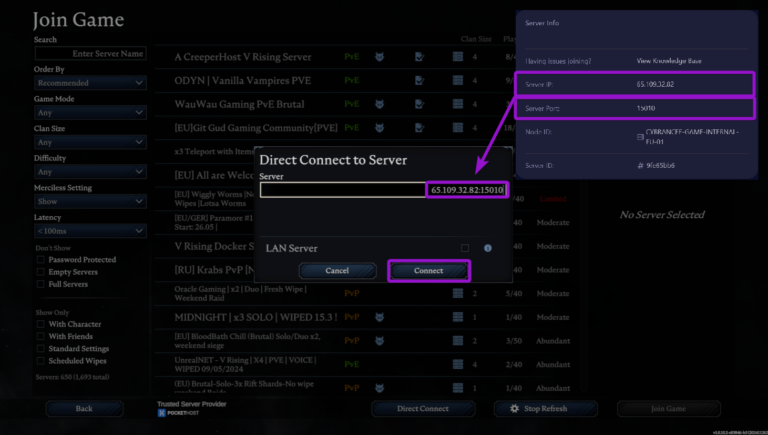Click the checklist icon on ODYN Vanilla Vampires row
Viewport: 768px width, 435px height.
419,80
